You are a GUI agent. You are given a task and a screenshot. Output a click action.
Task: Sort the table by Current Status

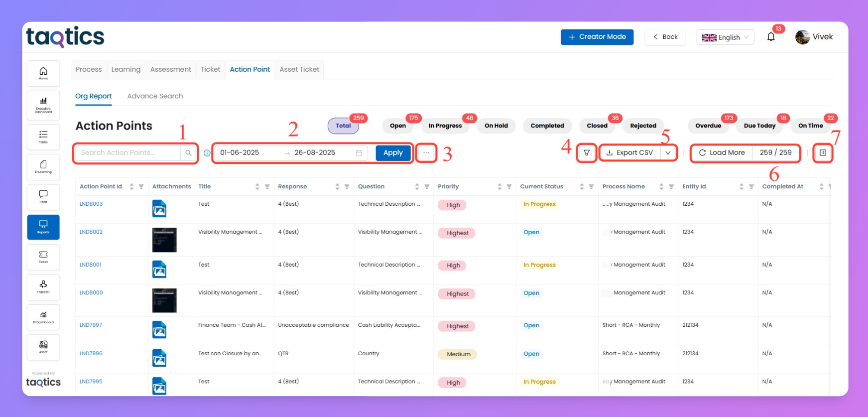tap(582, 187)
